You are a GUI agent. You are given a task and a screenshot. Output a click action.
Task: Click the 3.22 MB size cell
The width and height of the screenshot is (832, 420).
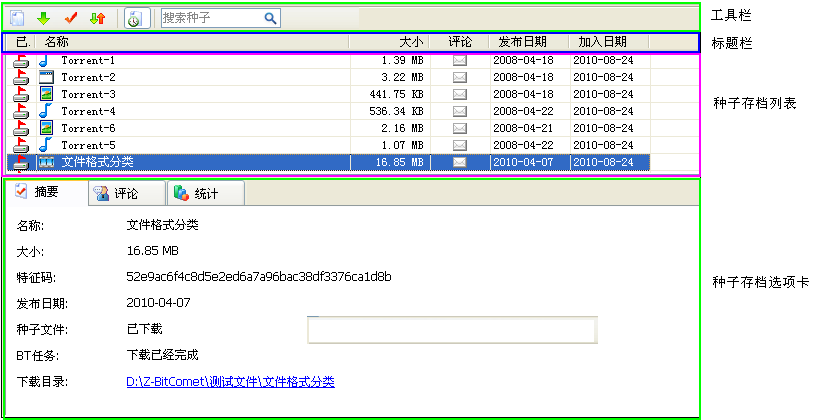pyautogui.click(x=402, y=77)
